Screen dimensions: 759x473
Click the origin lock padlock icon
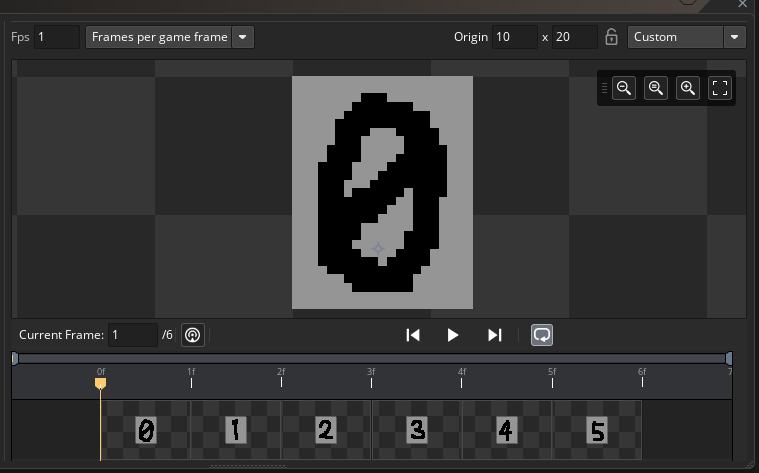pyautogui.click(x=612, y=37)
